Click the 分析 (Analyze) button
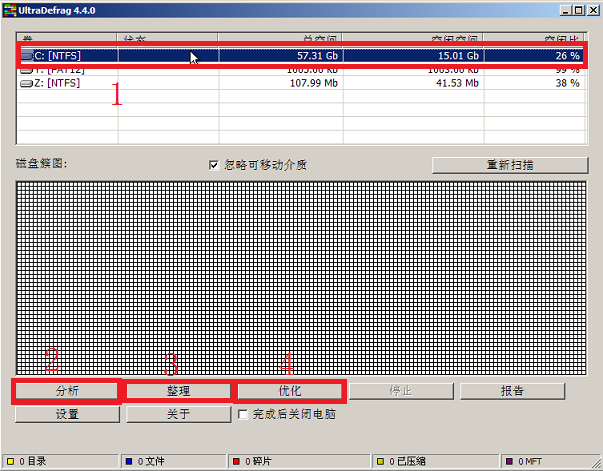The width and height of the screenshot is (603, 471). 67,391
